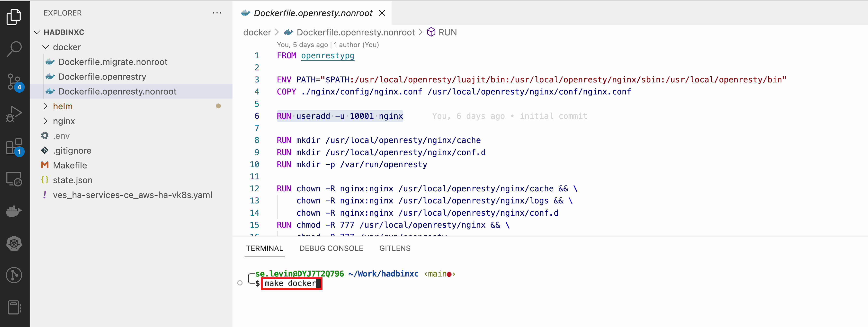The image size is (868, 327).
Task: Open the Extensions view icon
Action: (x=14, y=146)
